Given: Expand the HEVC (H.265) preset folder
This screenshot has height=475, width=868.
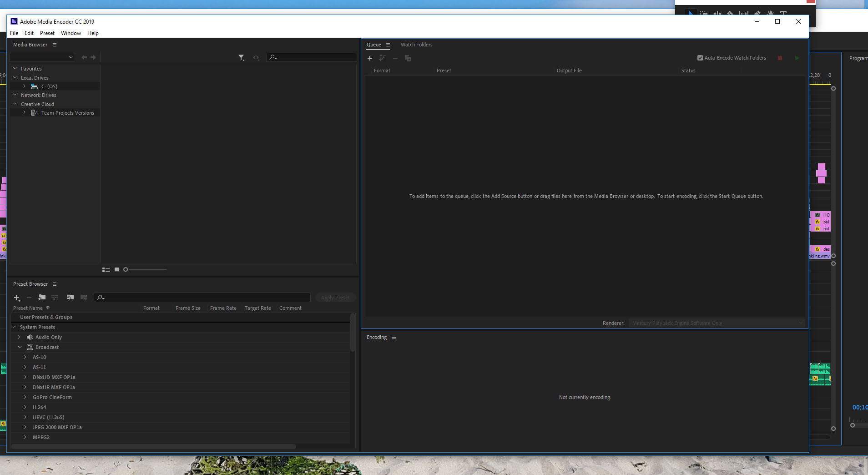Looking at the screenshot, I should 25,417.
